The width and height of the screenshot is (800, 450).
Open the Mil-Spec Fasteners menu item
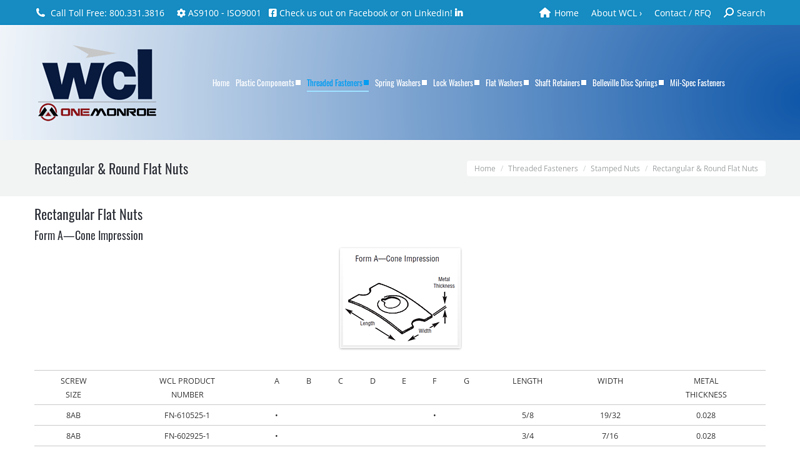tap(697, 83)
